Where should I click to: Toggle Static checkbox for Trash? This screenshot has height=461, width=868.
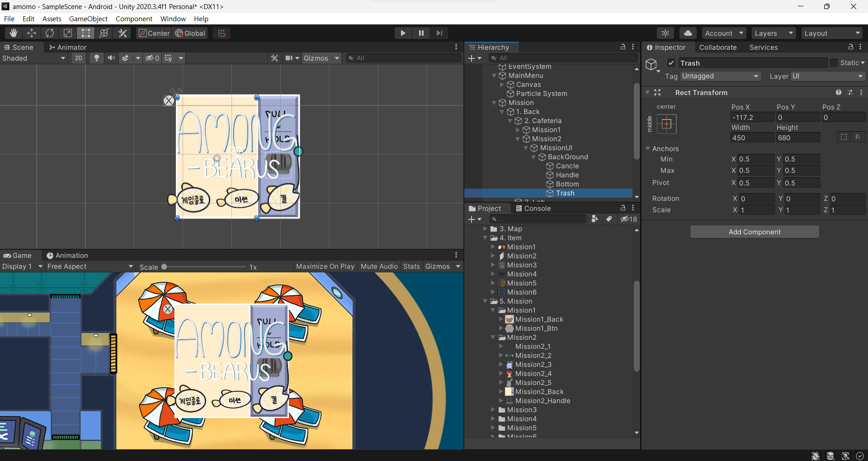pyautogui.click(x=834, y=63)
